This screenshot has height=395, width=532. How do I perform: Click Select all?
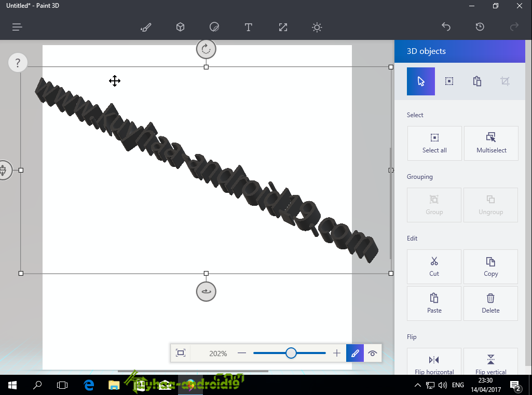(x=434, y=143)
